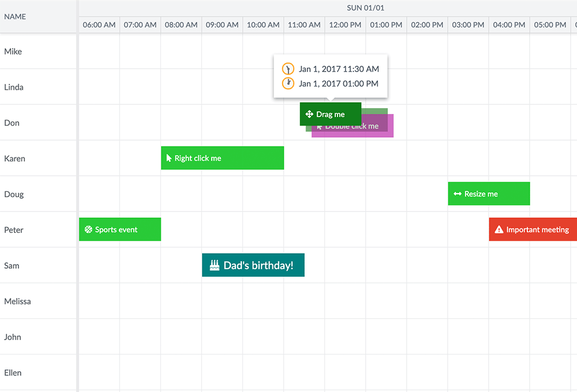Select the John resource row name

click(x=13, y=337)
